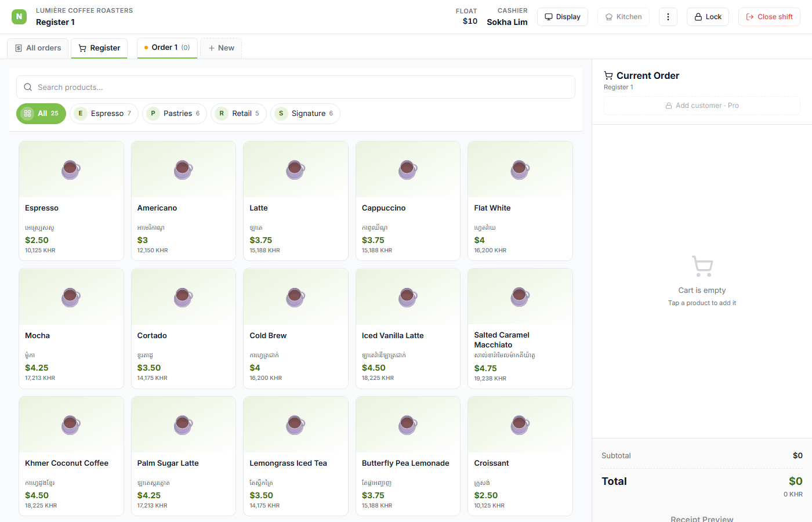Switch to Register tab
Image resolution: width=812 pixels, height=522 pixels.
[x=99, y=48]
